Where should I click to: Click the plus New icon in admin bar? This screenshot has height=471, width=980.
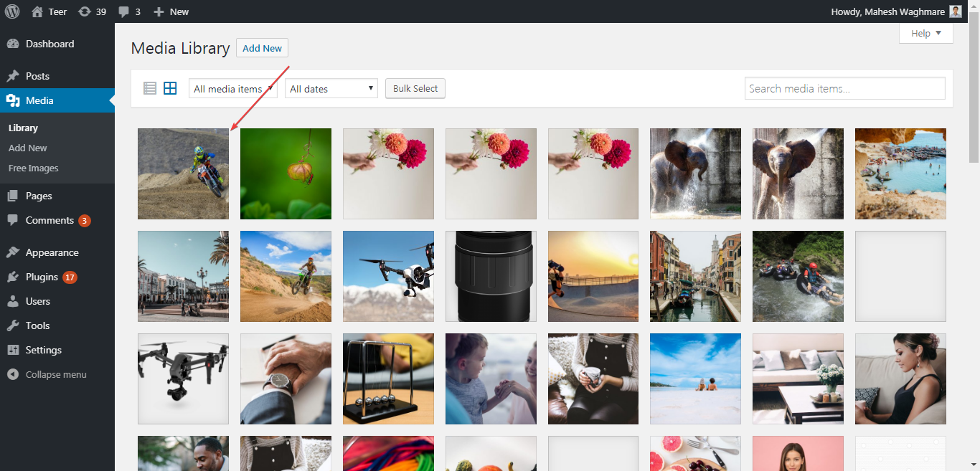click(x=159, y=11)
